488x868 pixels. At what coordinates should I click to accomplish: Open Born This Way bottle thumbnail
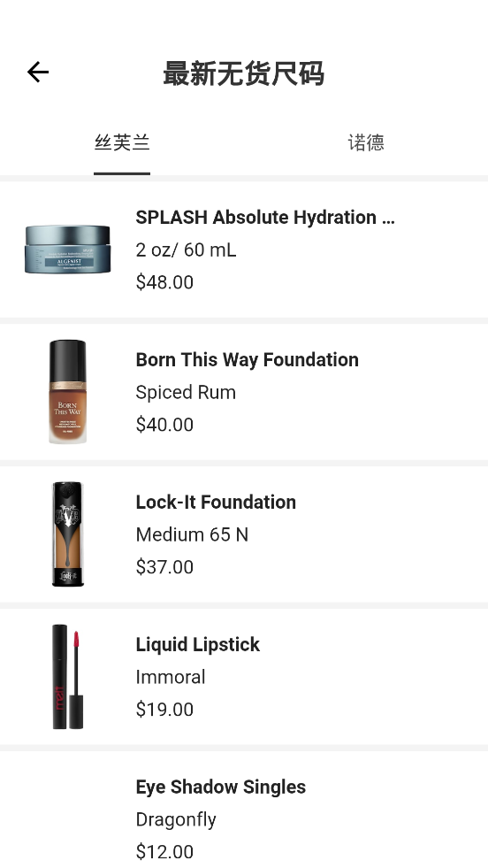pyautogui.click(x=67, y=391)
